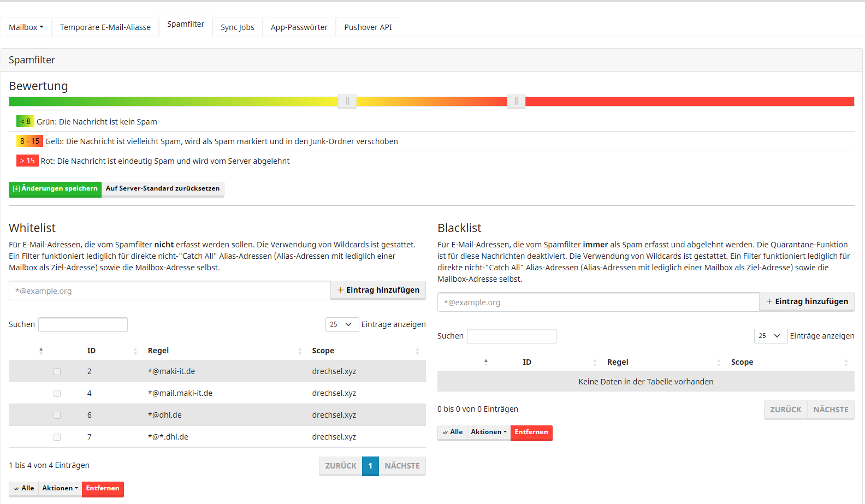
Task: Toggle all Whitelist entries with Alle
Action: click(x=24, y=489)
